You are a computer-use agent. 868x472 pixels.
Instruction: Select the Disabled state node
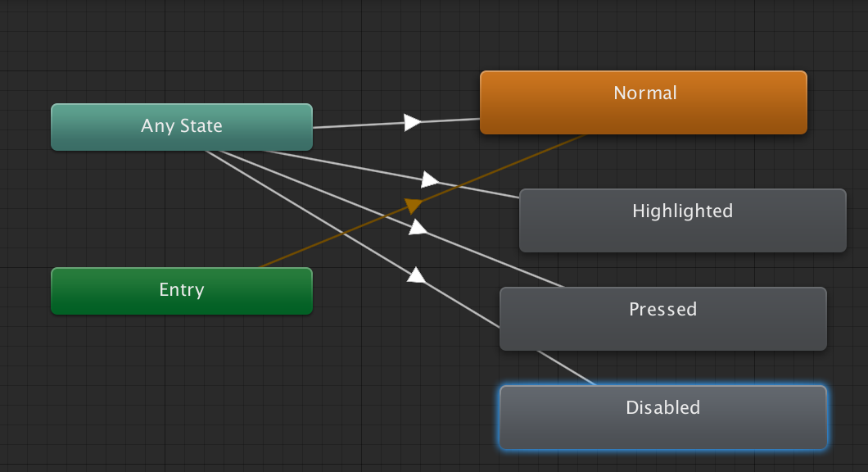pyautogui.click(x=662, y=417)
